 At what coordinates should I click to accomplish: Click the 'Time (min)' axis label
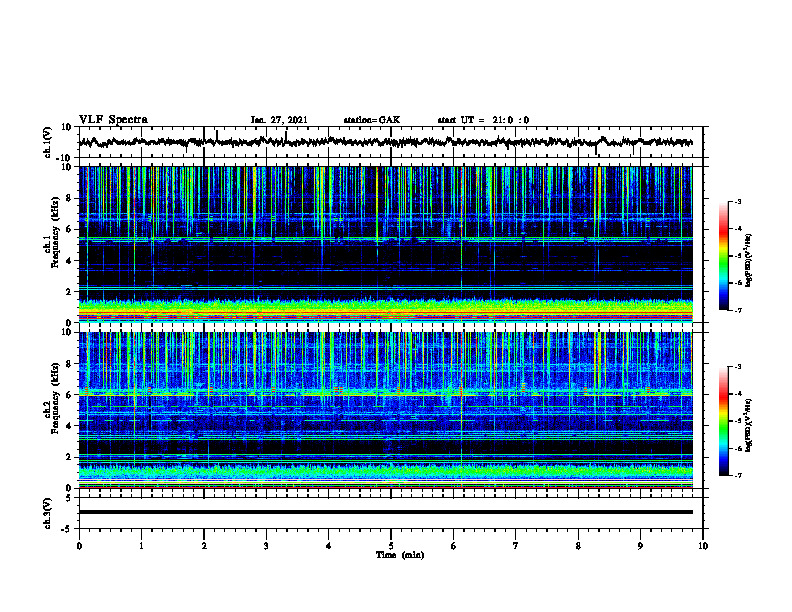tap(400, 555)
